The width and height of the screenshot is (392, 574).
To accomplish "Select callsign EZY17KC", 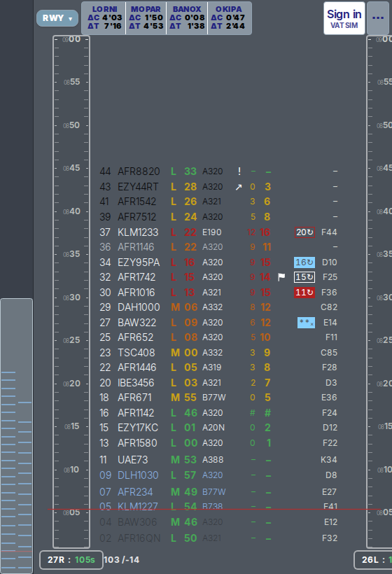I will [x=138, y=427].
